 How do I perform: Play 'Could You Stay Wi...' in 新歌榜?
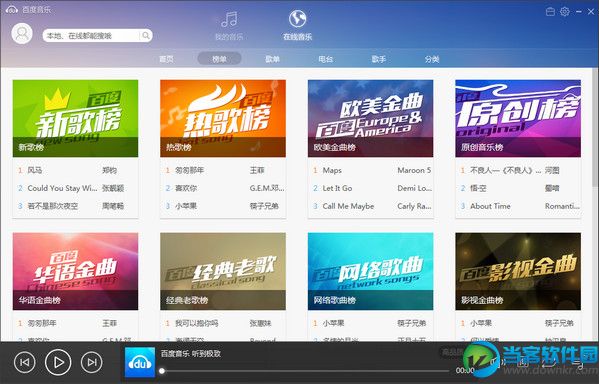coord(62,188)
